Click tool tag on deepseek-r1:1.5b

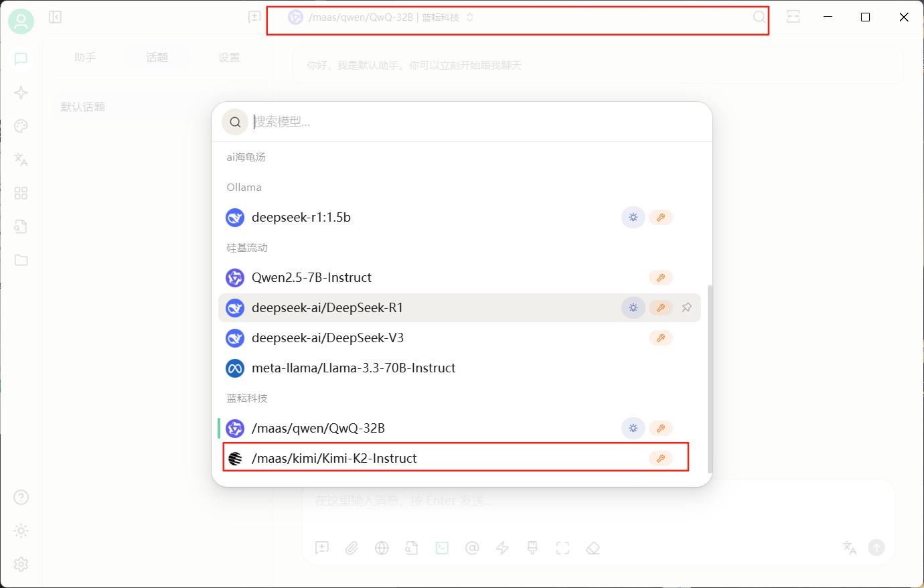point(661,217)
